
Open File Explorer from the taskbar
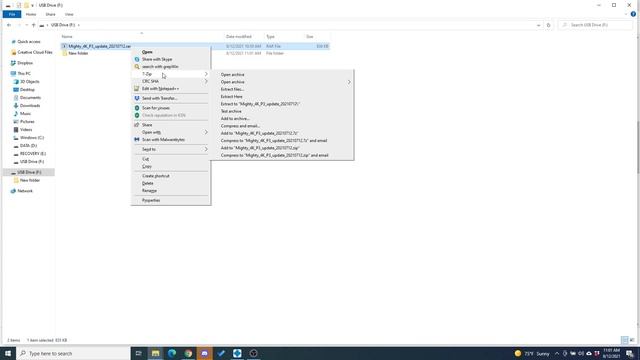pyautogui.click(x=156, y=353)
